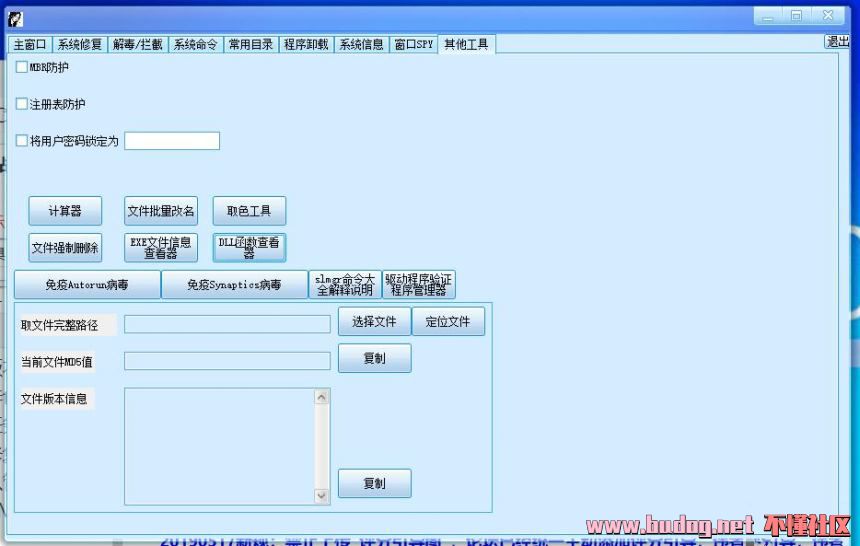Viewport: 860px width, 546px height.
Task: Go to the 窗口SPY tab
Action: [x=413, y=45]
